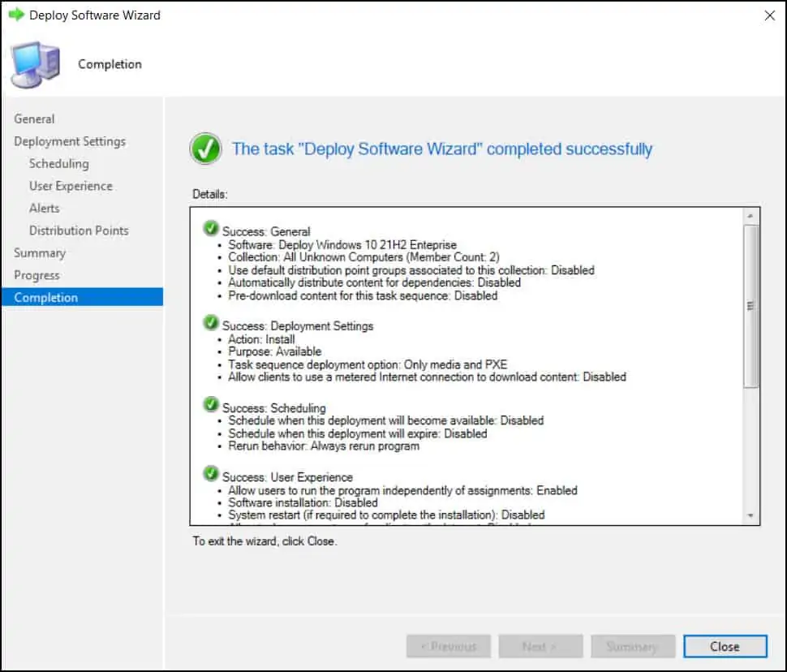Click 'To exit the wizard, click Close.' text
This screenshot has width=787, height=672.
tap(264, 541)
